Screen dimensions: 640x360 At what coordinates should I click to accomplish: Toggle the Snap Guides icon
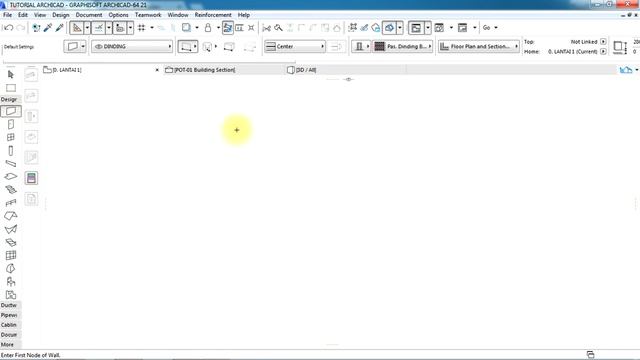pos(98,28)
